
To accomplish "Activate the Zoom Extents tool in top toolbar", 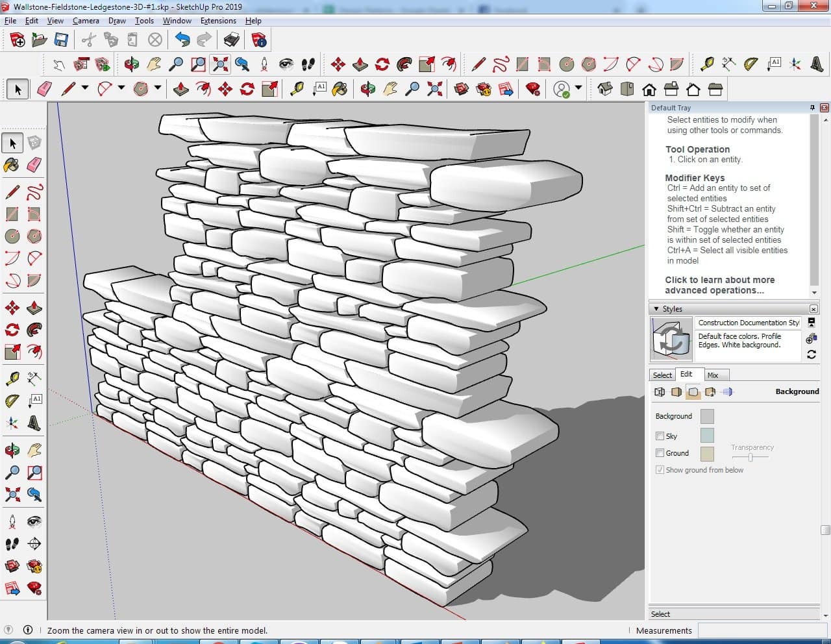I will 221,64.
